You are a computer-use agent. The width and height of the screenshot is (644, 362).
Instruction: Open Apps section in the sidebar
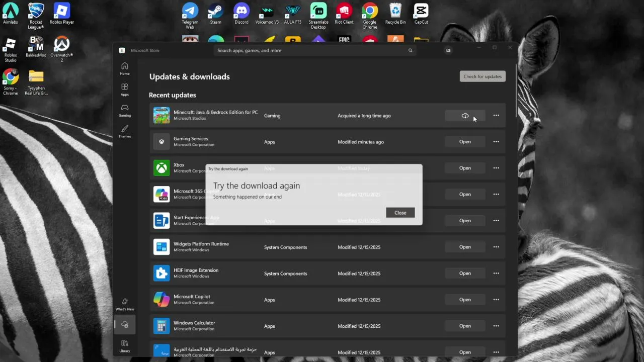(124, 90)
